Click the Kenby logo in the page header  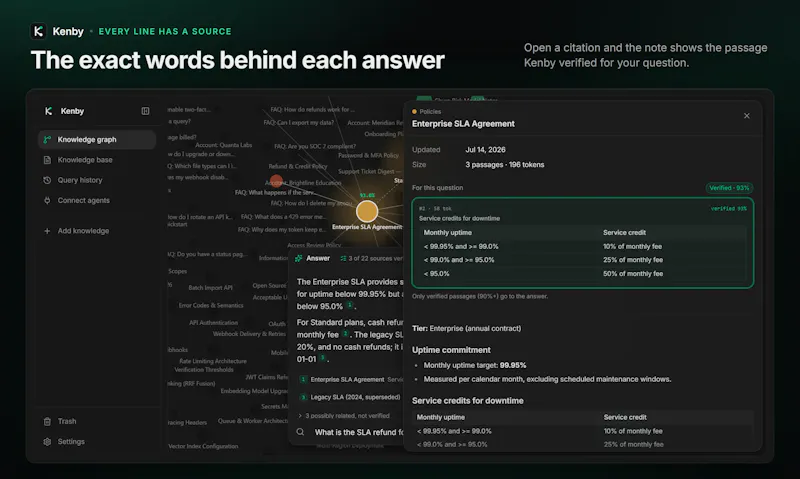pos(38,31)
